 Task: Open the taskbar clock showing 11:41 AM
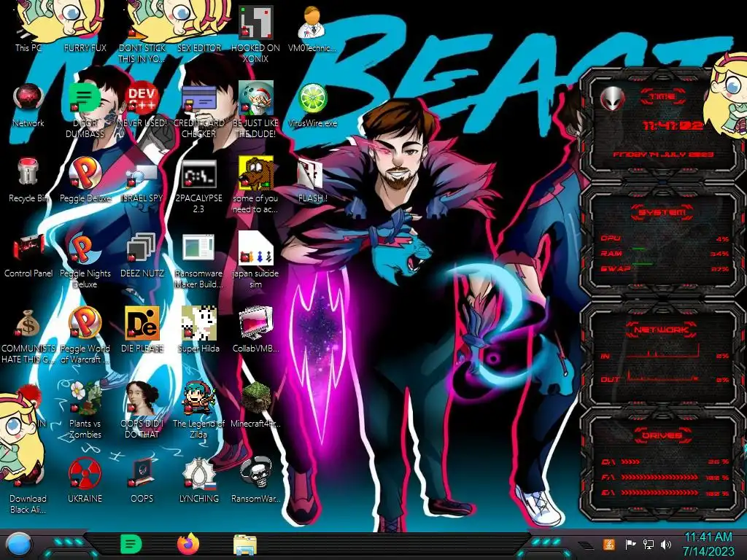tap(708, 544)
